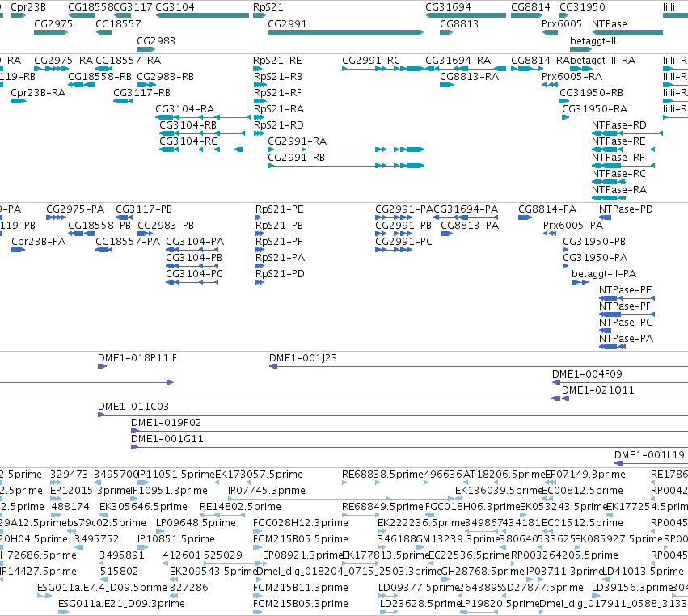Click EST RE68838.5prime label
Viewport: 688px width, 616px height.
(382, 474)
